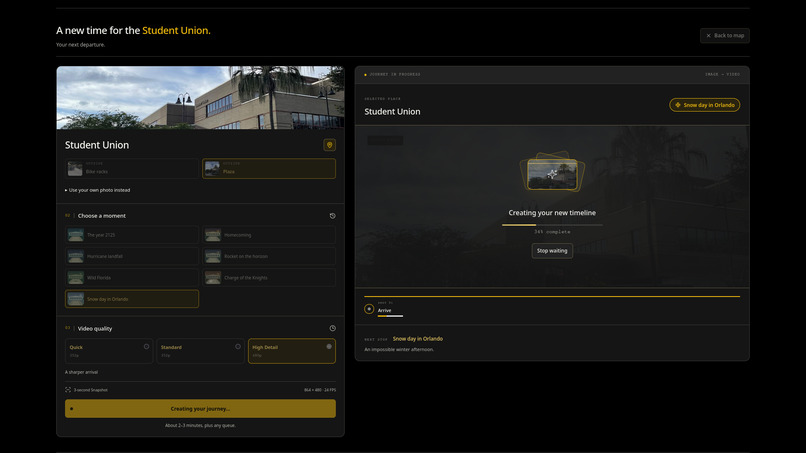
Task: Select the High Detail quality radio option
Action: click(292, 351)
